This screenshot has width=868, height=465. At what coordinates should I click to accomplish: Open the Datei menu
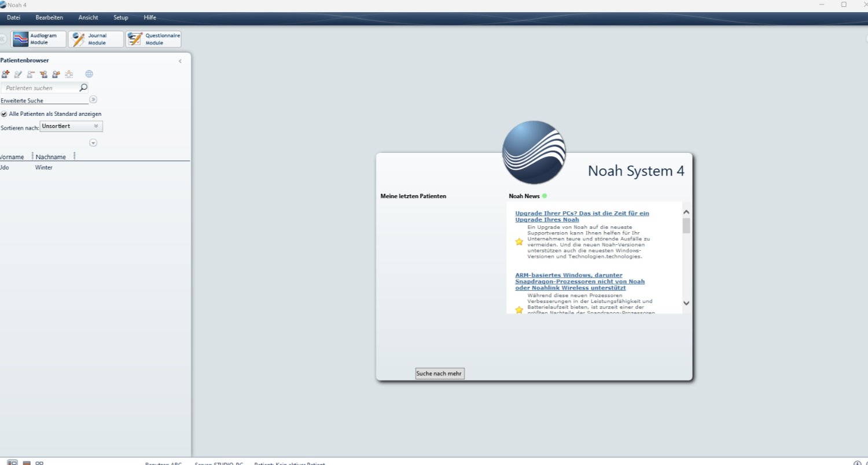tap(13, 18)
